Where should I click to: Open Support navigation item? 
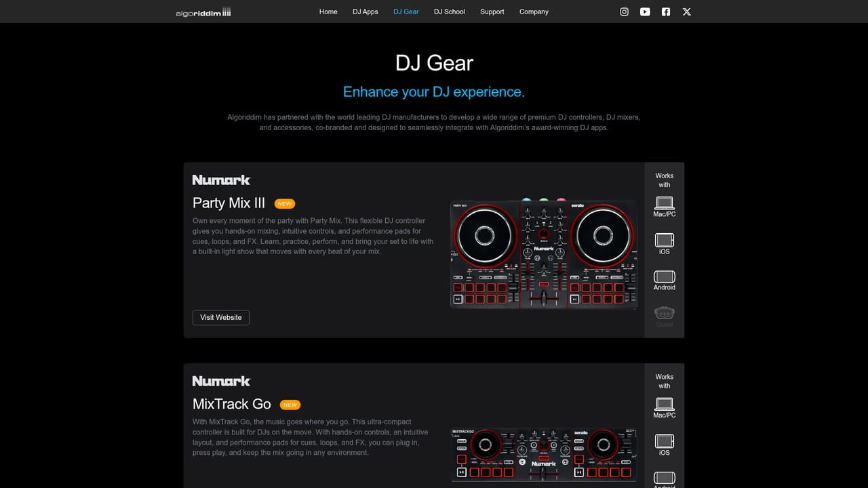pos(492,12)
